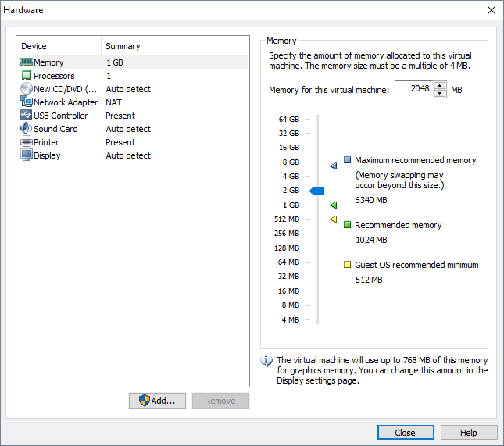
Task: Click the green recommended memory arrow marker
Action: (x=333, y=205)
